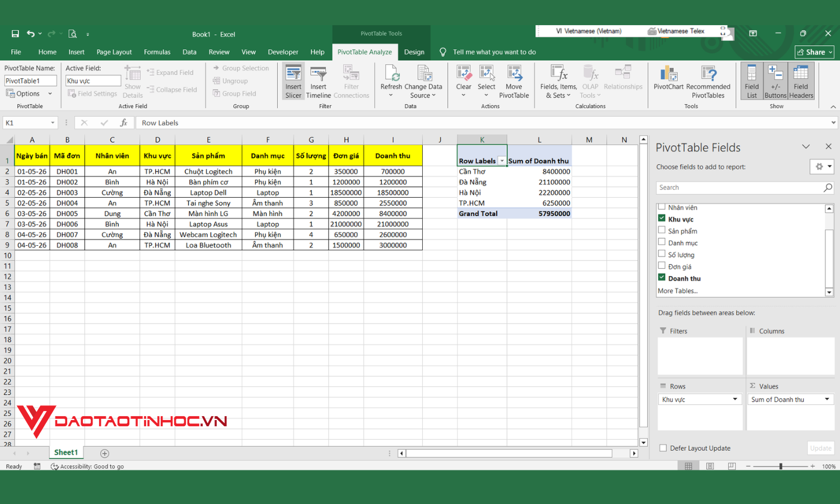
Task: Click the insert function fx icon
Action: coord(124,123)
